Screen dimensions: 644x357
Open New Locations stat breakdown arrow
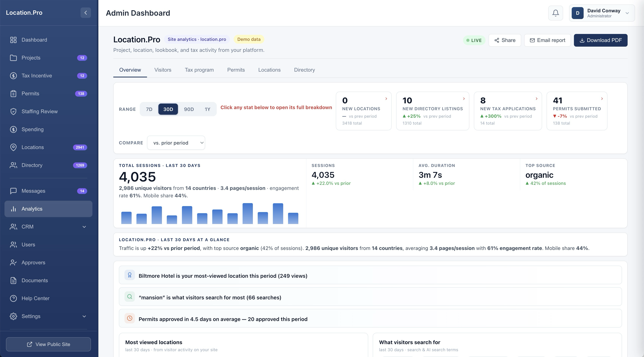tap(386, 98)
